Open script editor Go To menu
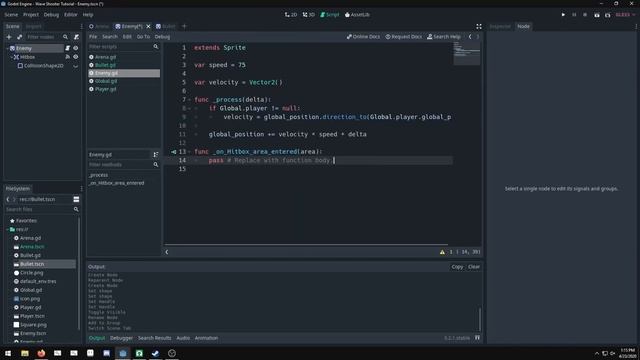Image resolution: width=640 pixels, height=360 pixels. click(x=143, y=37)
